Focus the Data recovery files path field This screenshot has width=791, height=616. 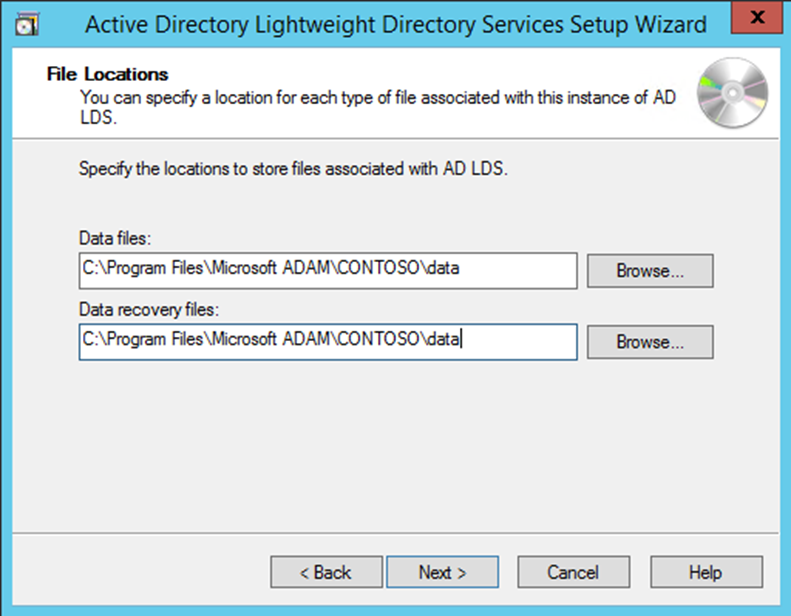327,341
